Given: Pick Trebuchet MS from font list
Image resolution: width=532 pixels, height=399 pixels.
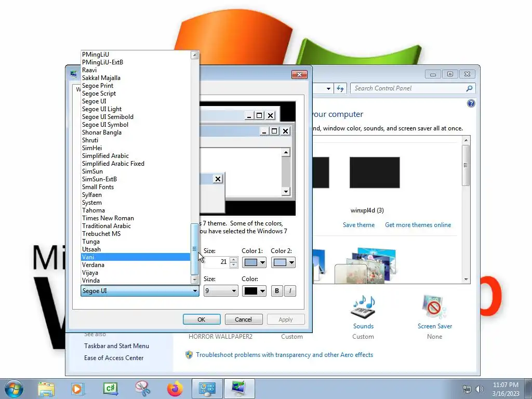Looking at the screenshot, I should tap(136, 234).
